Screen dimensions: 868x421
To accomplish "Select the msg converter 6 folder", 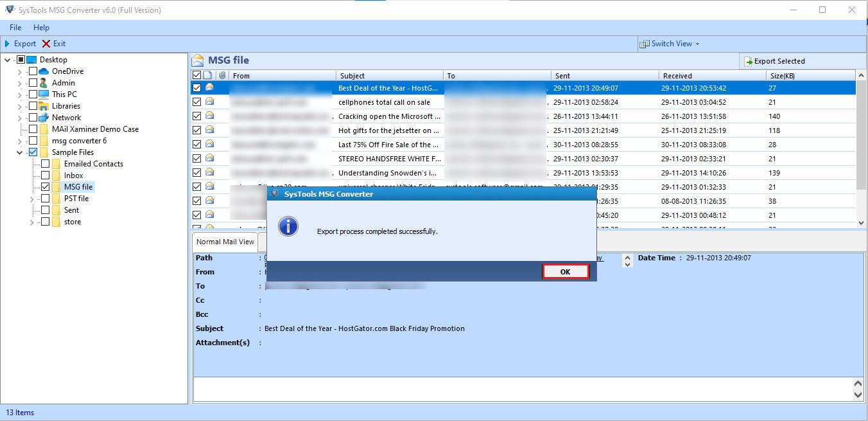I will coord(79,141).
